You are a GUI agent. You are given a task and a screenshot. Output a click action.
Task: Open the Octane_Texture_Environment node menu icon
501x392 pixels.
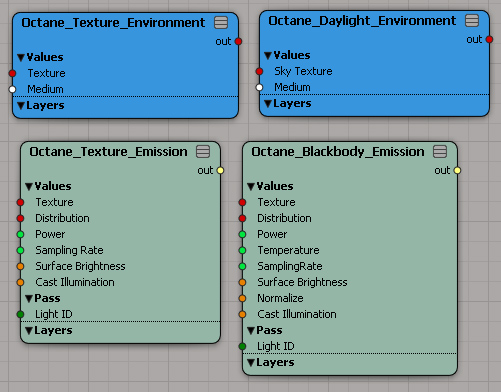click(221, 23)
